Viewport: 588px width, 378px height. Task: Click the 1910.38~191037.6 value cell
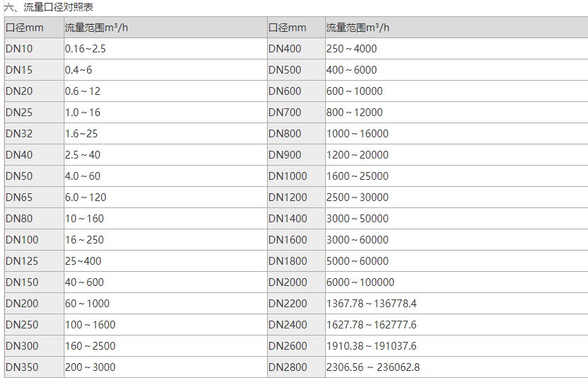[x=371, y=346]
